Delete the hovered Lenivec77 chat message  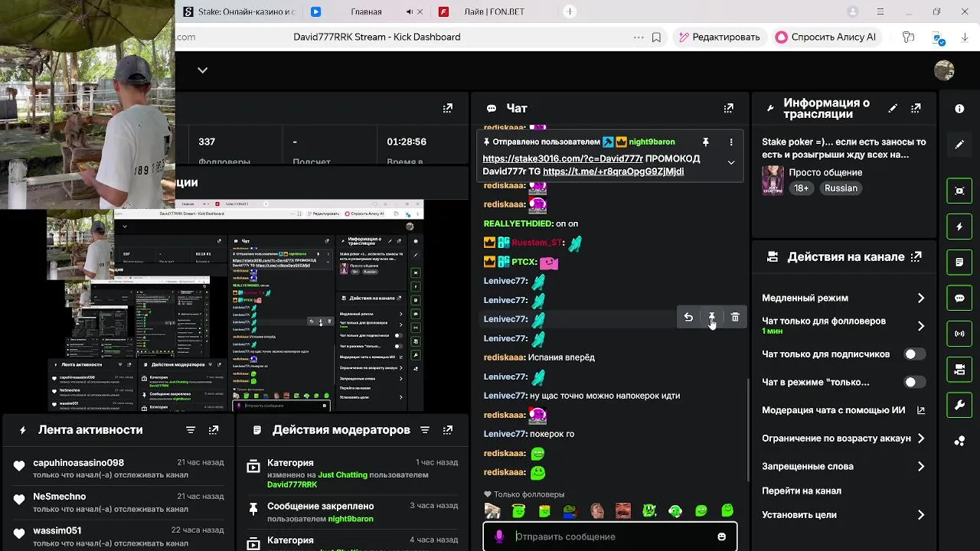pyautogui.click(x=735, y=318)
